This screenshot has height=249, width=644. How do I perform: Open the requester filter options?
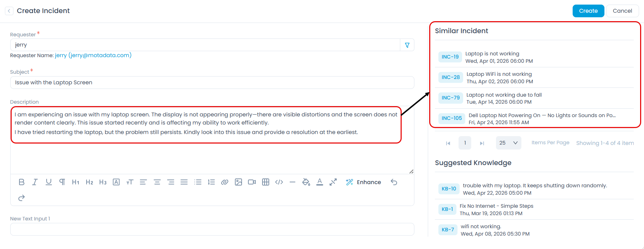[407, 45]
